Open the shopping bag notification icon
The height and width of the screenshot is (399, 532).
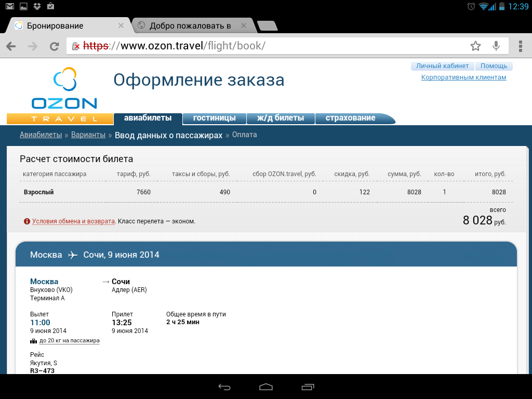click(50, 6)
